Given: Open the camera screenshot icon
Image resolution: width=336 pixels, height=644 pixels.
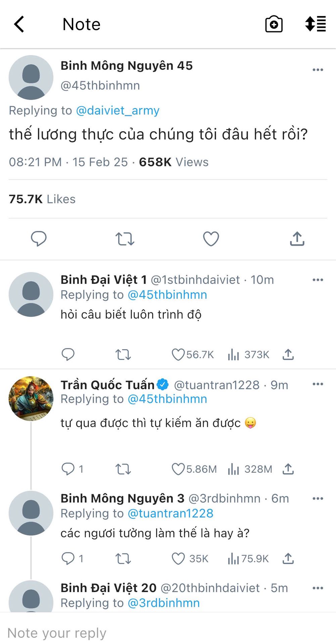Looking at the screenshot, I should [x=274, y=24].
